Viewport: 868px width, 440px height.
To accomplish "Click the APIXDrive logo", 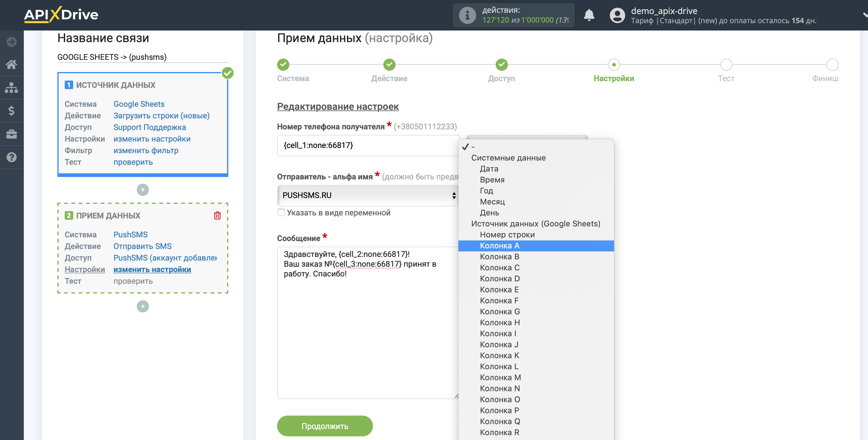I will coord(61,14).
